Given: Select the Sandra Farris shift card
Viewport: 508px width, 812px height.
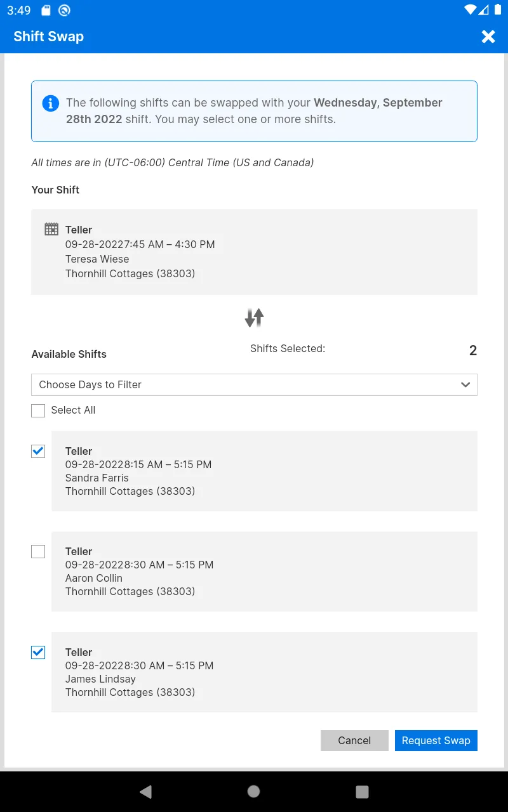Looking at the screenshot, I should (x=264, y=471).
